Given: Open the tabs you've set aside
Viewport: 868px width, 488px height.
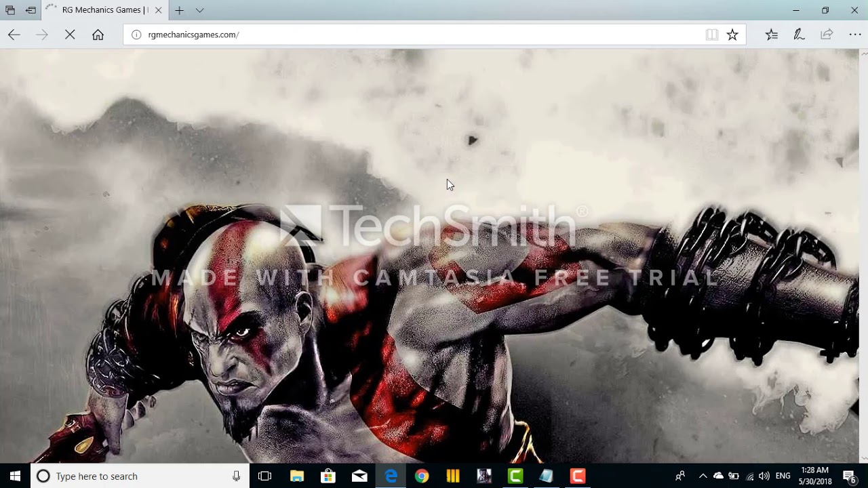Looking at the screenshot, I should pyautogui.click(x=10, y=10).
